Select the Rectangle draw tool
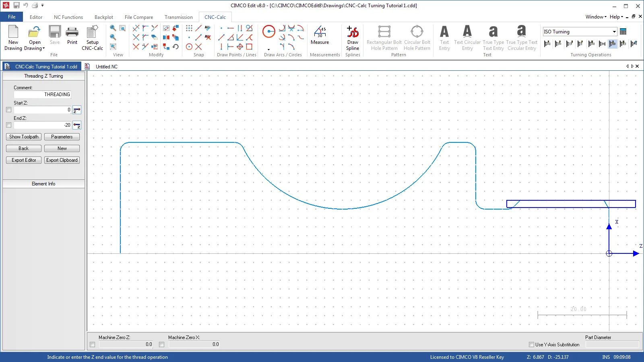644x362 pixels. tap(249, 47)
